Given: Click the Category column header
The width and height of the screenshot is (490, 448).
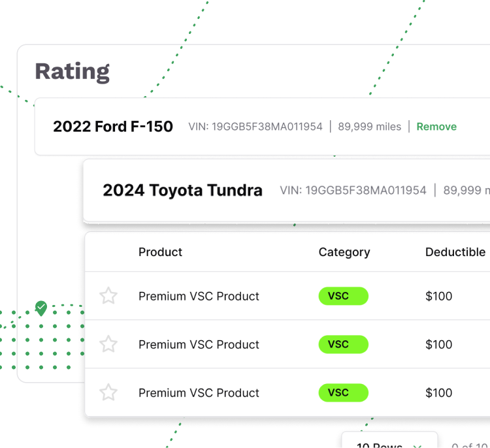Looking at the screenshot, I should click(x=344, y=252).
